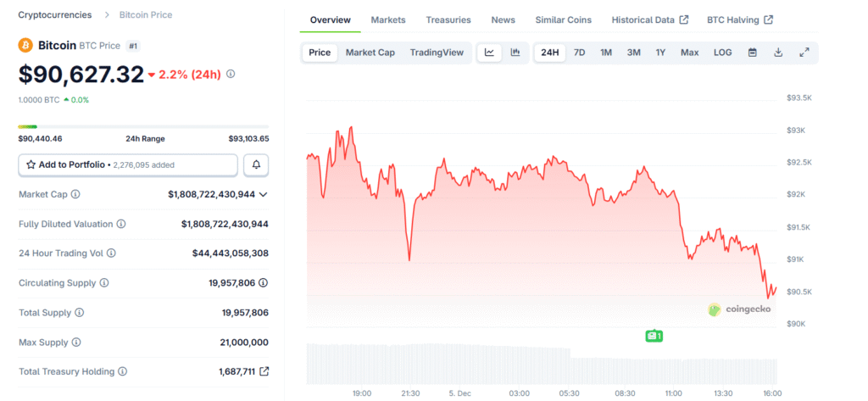The width and height of the screenshot is (868, 401).
Task: Click the Cryptocurrencies breadcrumb link
Action: pyautogui.click(x=55, y=15)
